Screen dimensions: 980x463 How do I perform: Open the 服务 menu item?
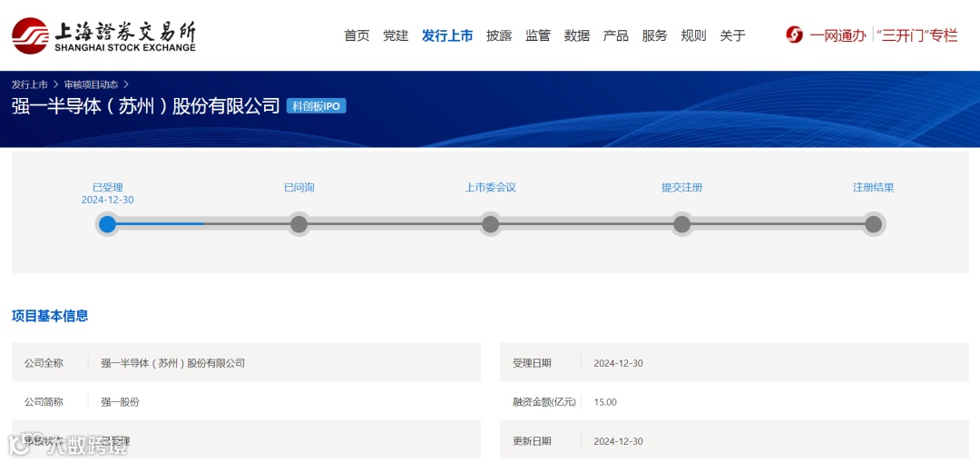[x=654, y=35]
